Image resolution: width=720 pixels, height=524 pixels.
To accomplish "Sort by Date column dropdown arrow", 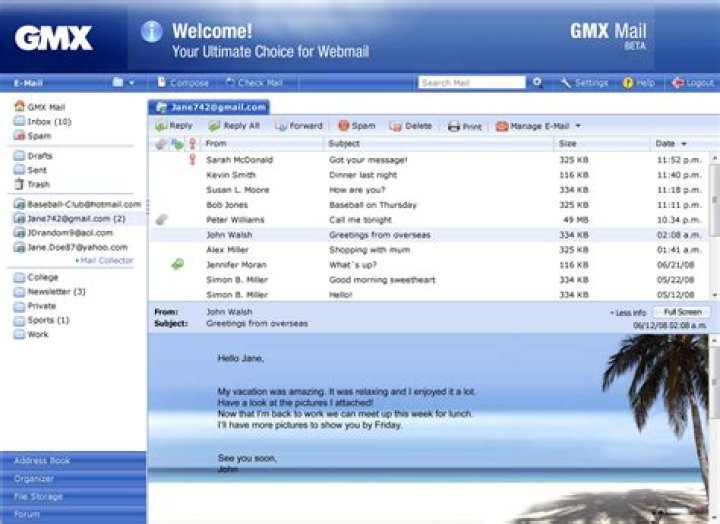I will [684, 144].
